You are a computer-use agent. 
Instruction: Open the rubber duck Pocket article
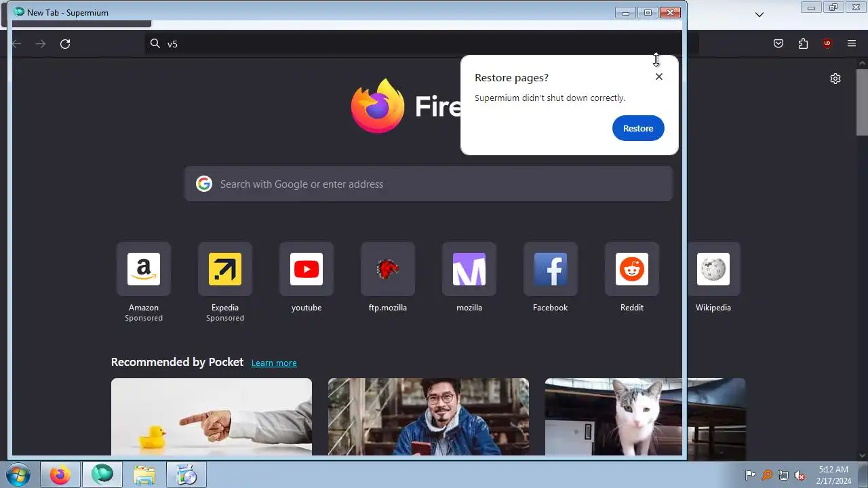coord(212,417)
